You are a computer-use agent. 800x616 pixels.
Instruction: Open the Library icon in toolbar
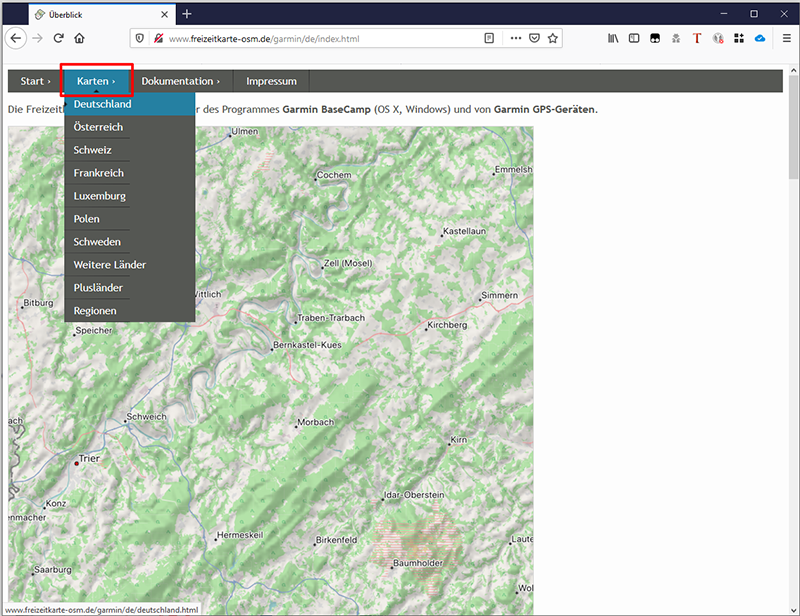(613, 38)
